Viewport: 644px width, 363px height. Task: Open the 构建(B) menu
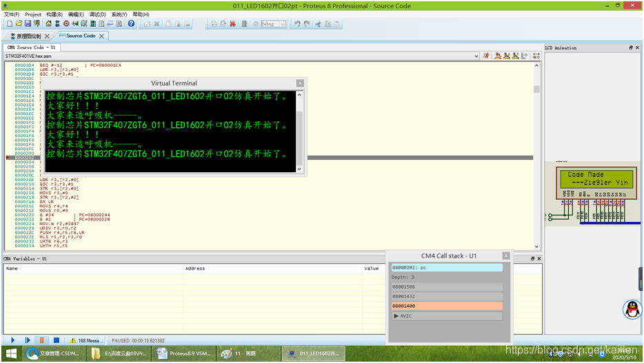click(x=54, y=14)
